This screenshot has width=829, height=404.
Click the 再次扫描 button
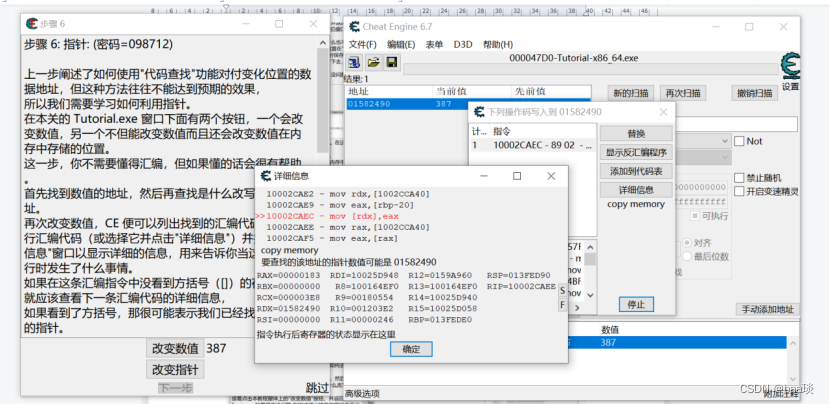(x=683, y=93)
